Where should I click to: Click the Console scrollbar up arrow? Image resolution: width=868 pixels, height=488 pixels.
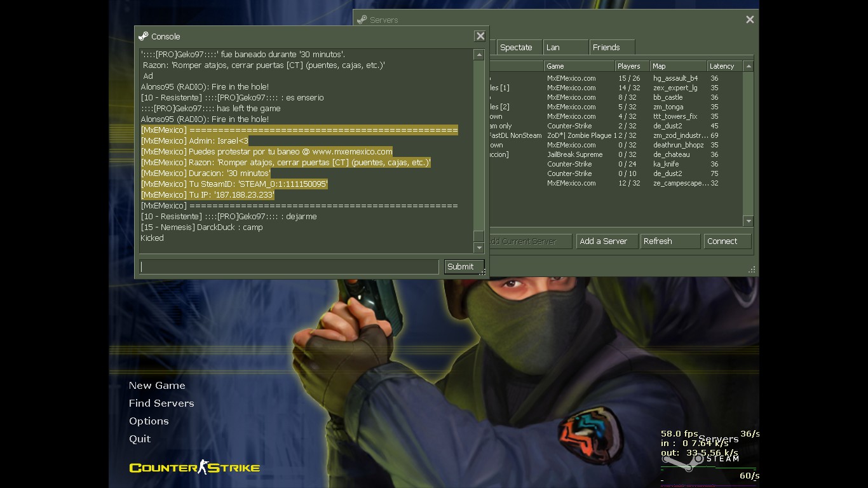click(x=479, y=55)
